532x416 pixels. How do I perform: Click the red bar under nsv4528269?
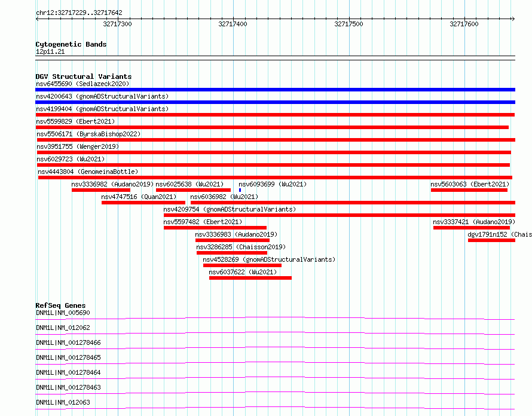242,265
